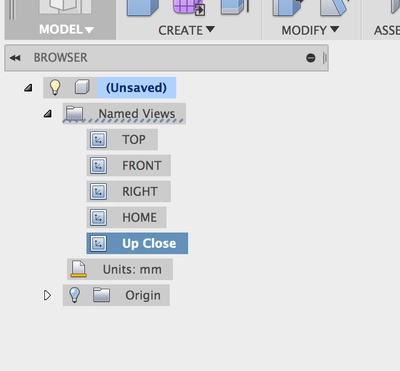Toggle visibility lightbulb of (Unsaved) component

[55, 87]
